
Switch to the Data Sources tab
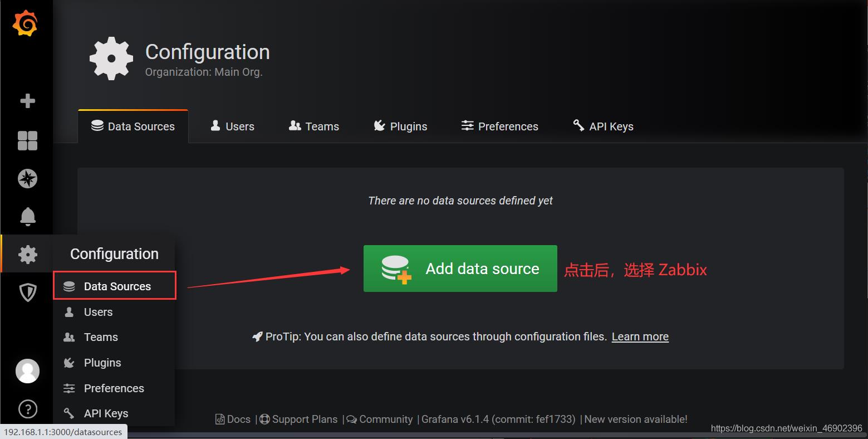(x=133, y=126)
